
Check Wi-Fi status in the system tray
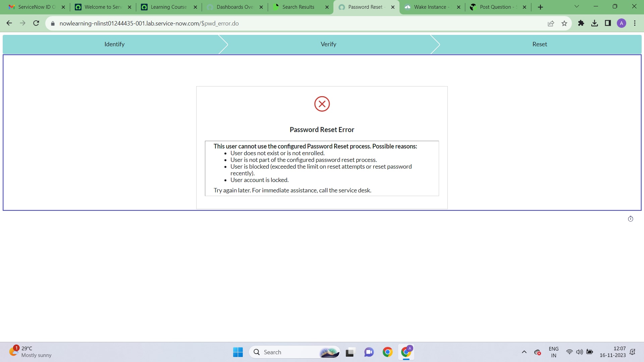[570, 352]
